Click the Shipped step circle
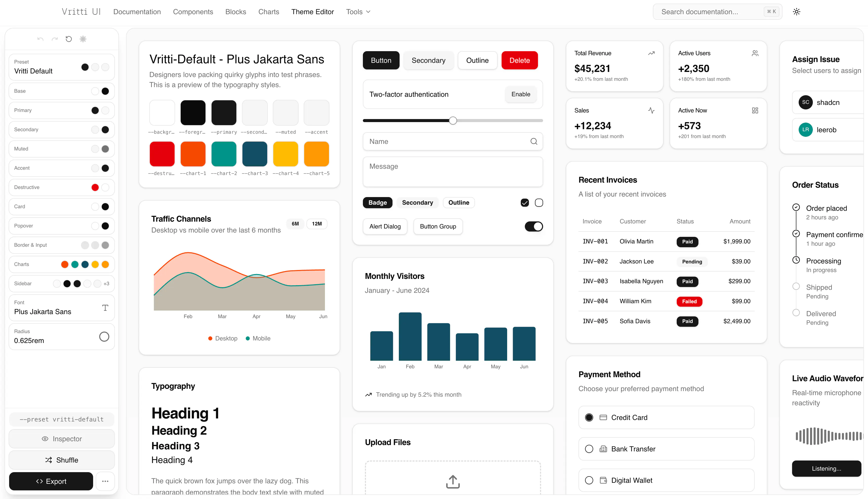The height and width of the screenshot is (499, 868). [796, 286]
